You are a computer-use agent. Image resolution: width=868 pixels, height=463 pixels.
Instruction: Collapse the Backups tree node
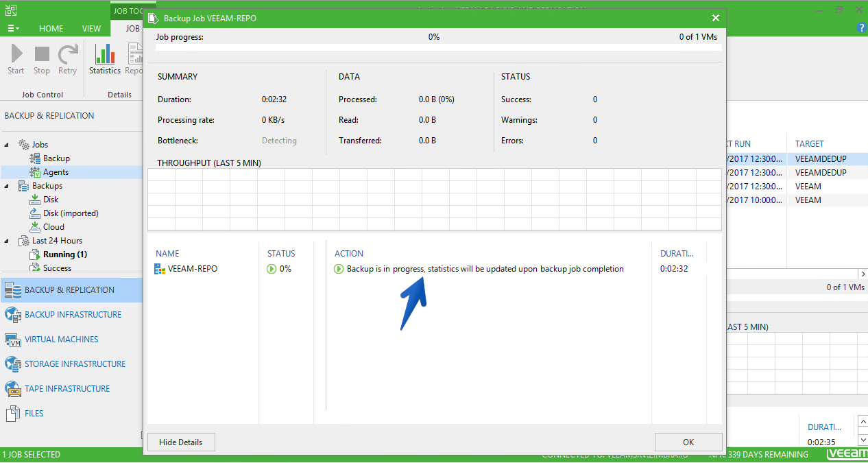click(8, 186)
